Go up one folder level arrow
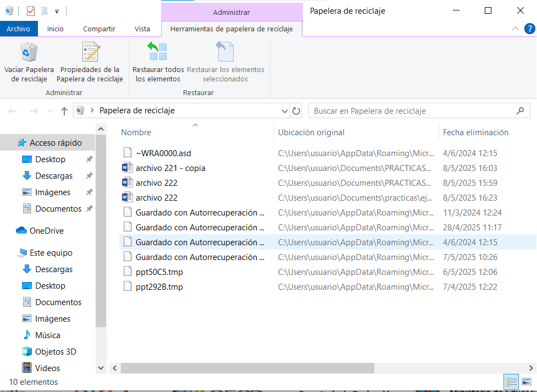Screen dimensions: 537x392 click(x=64, y=111)
